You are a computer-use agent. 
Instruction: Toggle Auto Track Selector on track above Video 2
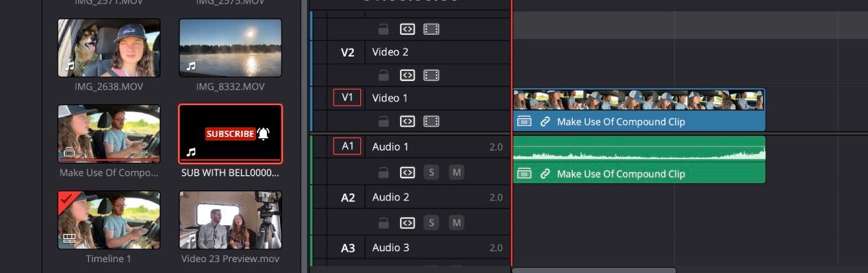(x=407, y=30)
